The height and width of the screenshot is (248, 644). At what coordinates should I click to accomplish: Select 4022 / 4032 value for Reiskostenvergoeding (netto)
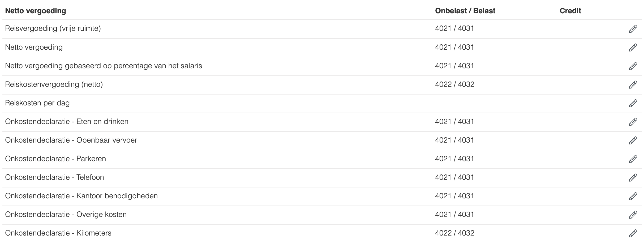tap(454, 84)
